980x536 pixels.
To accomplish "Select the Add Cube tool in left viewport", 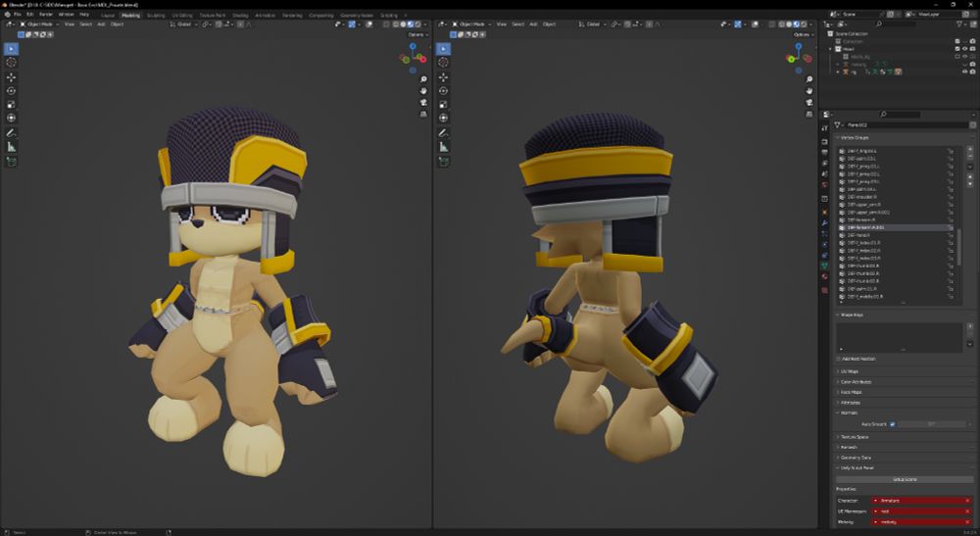I will [11, 161].
